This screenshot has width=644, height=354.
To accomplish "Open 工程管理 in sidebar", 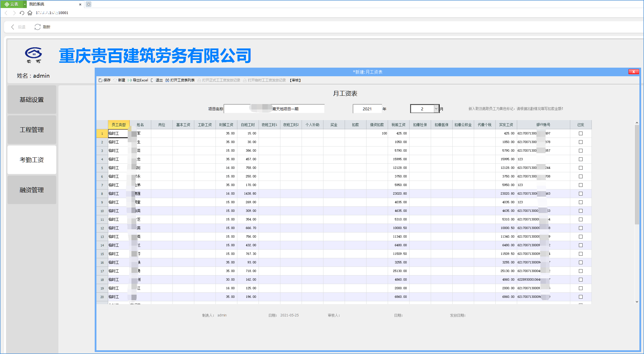I will pos(32,130).
